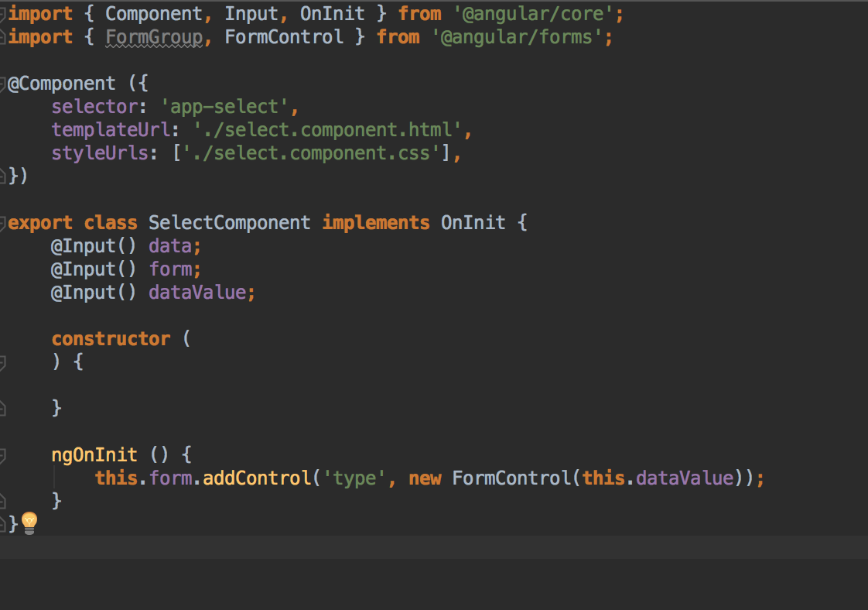Click the 'constructor' keyword

pos(111,338)
